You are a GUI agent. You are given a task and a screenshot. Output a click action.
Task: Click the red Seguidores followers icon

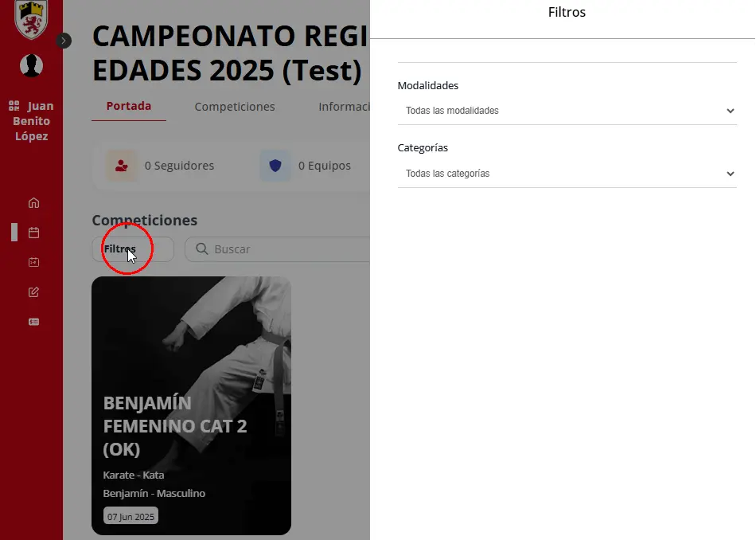[x=122, y=166]
